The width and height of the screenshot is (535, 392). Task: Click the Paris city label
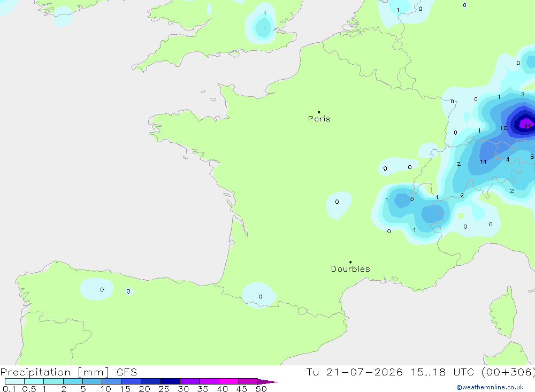coord(319,119)
